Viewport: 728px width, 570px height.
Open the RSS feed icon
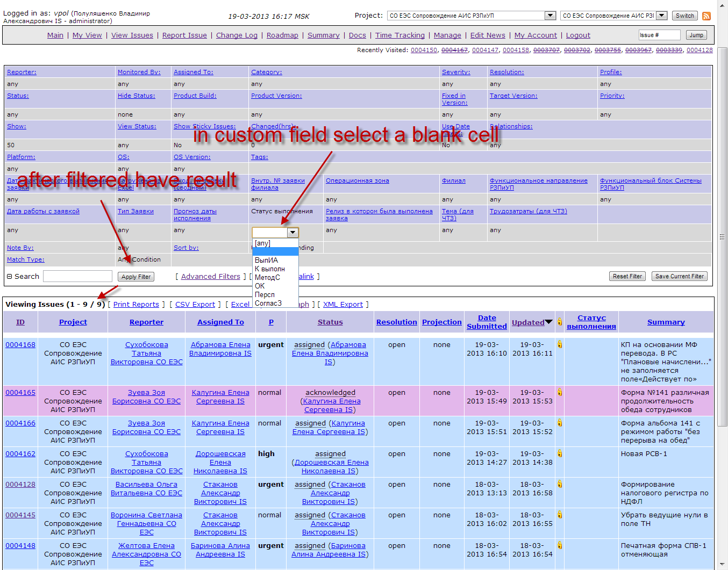coord(706,16)
